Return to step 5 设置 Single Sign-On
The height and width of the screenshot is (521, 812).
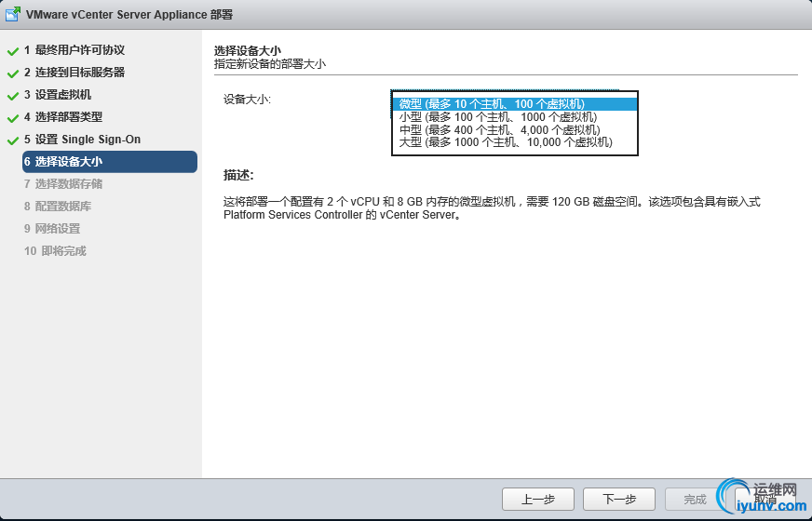82,140
